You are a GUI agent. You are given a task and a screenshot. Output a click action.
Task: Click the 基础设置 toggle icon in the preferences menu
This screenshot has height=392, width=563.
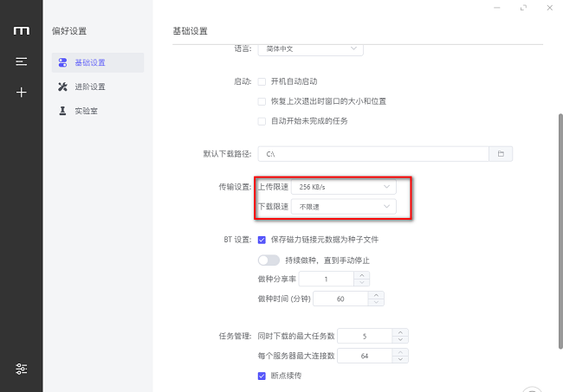[x=62, y=62]
